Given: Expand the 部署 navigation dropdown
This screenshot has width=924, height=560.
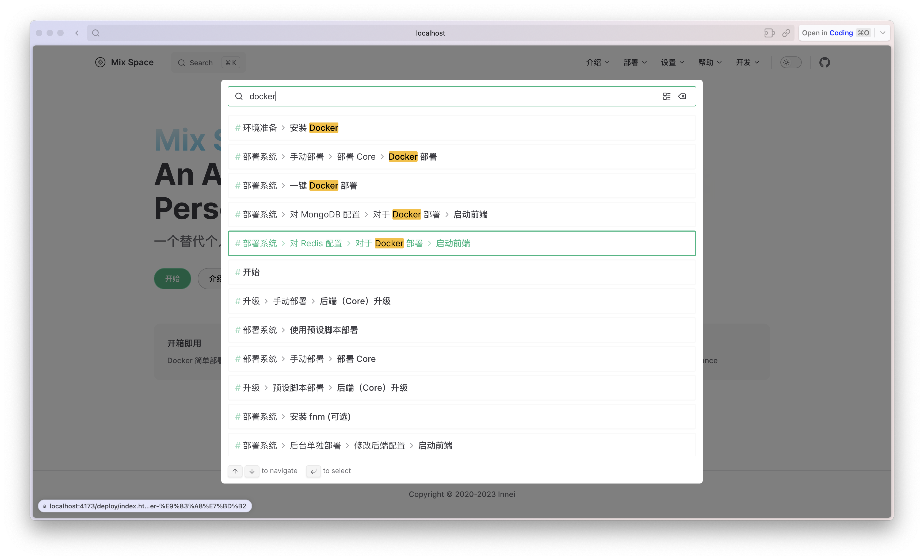Looking at the screenshot, I should tap(635, 62).
